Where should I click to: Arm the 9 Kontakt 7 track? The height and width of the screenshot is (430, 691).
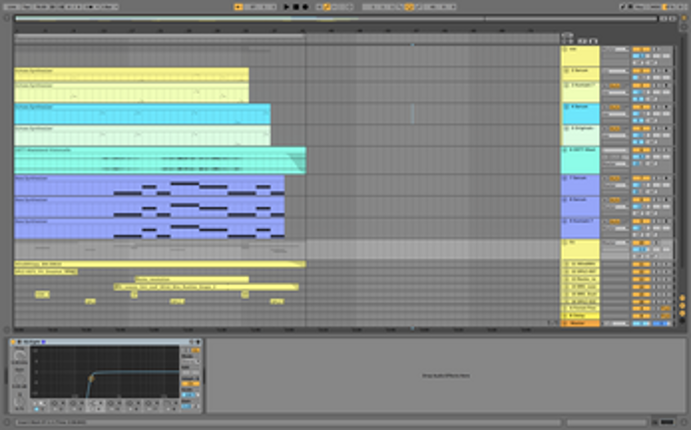(x=667, y=221)
